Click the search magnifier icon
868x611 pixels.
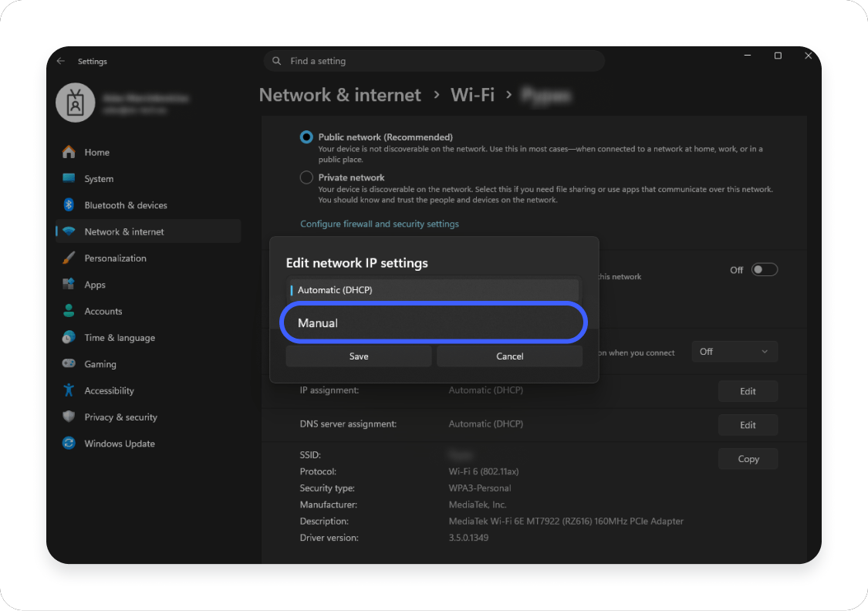coord(277,61)
